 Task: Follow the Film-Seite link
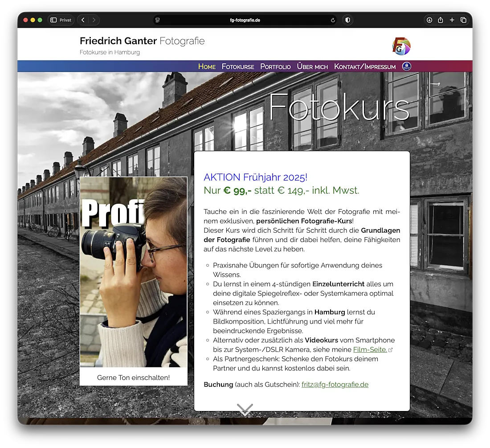coord(370,349)
